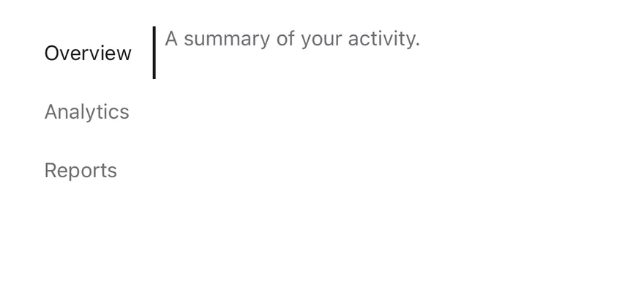Pick the middle tab labeled Analytics
Screen dimensions: 644x293
[x=86, y=112]
